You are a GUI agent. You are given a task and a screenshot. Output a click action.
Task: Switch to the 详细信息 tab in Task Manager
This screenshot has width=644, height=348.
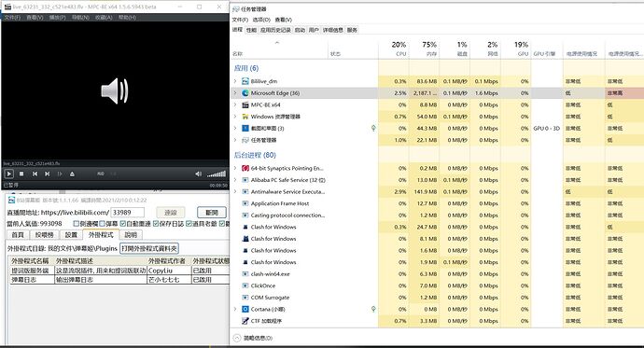332,30
